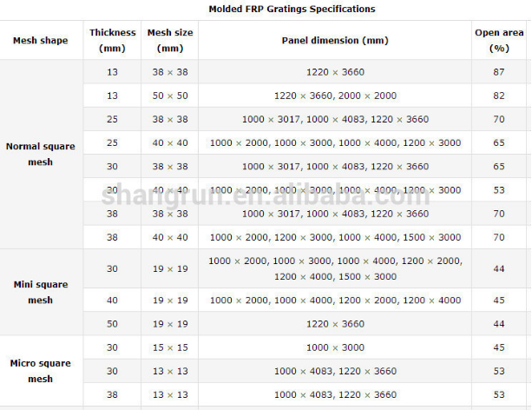Click open area 70 in thickness 38, 40 × 40 row

point(499,237)
